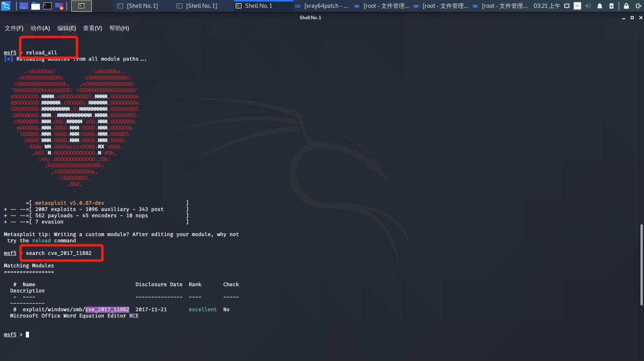The width and height of the screenshot is (644, 361).
Task: Click the '562 payloads - 45 encoders' line
Action: coord(92,216)
